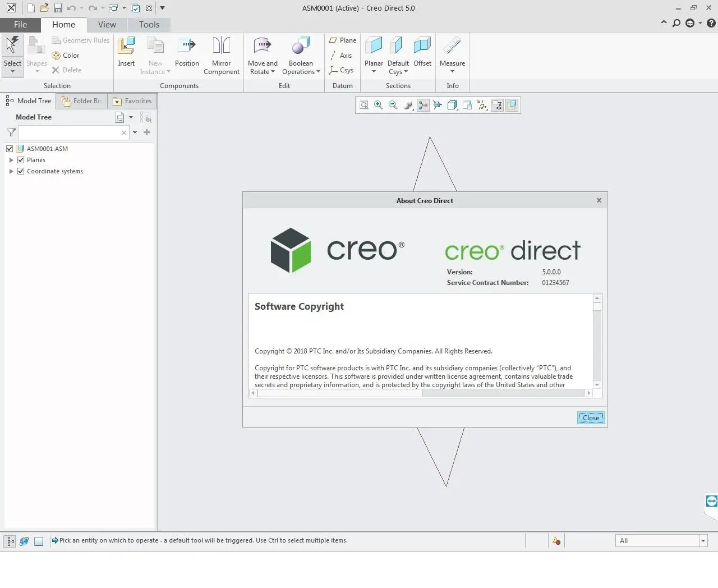The image size is (718, 588).
Task: Click the horizontal scrollbar in copyright box
Action: [339, 393]
